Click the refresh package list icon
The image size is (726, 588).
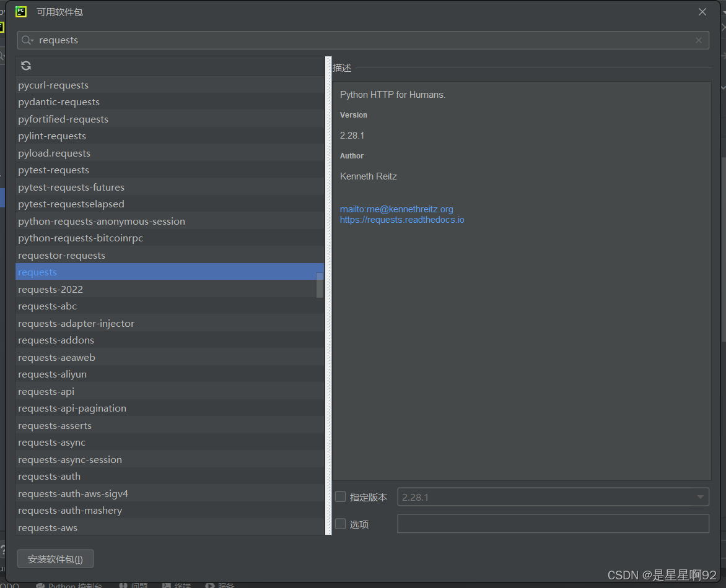pos(26,66)
